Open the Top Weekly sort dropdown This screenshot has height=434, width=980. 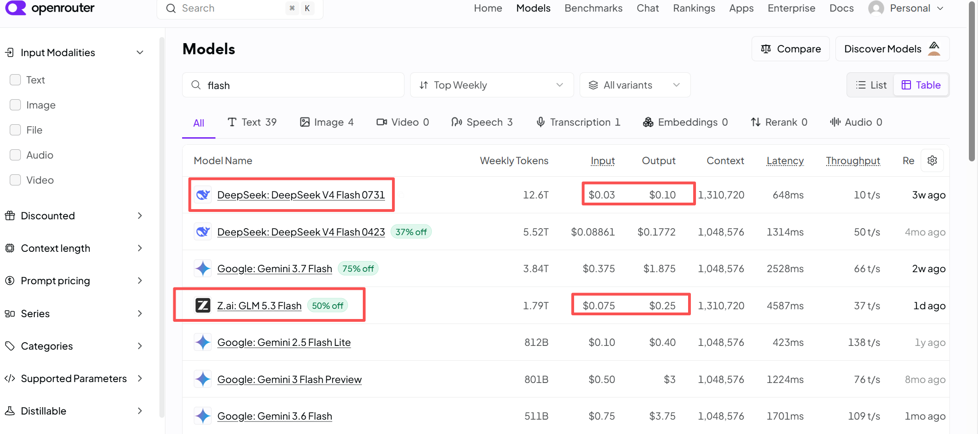(492, 85)
